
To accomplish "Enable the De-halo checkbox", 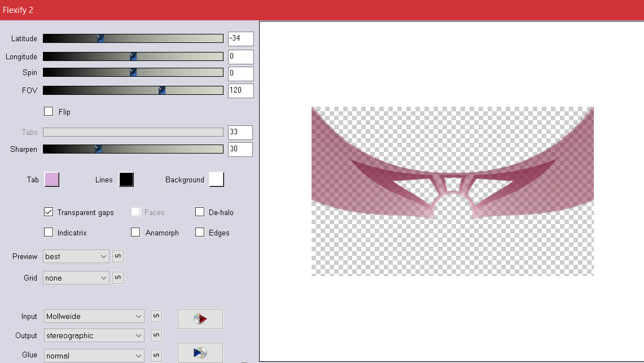I will (200, 212).
